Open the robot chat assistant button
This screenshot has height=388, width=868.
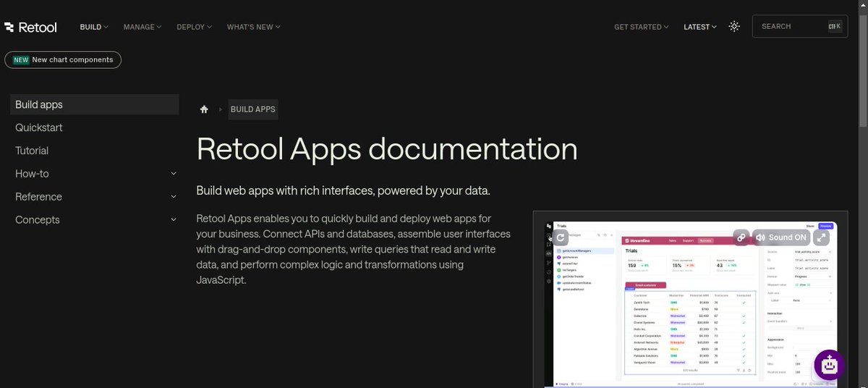(829, 365)
